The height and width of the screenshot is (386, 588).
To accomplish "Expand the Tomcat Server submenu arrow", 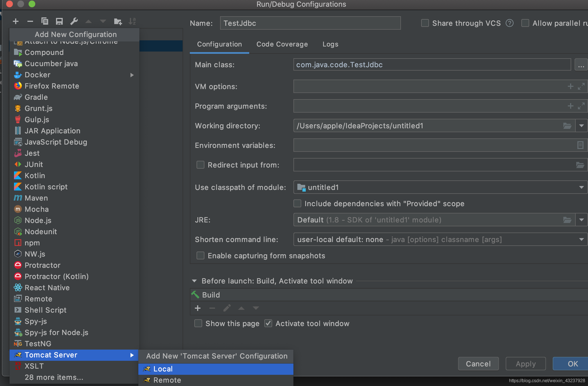I will click(132, 355).
